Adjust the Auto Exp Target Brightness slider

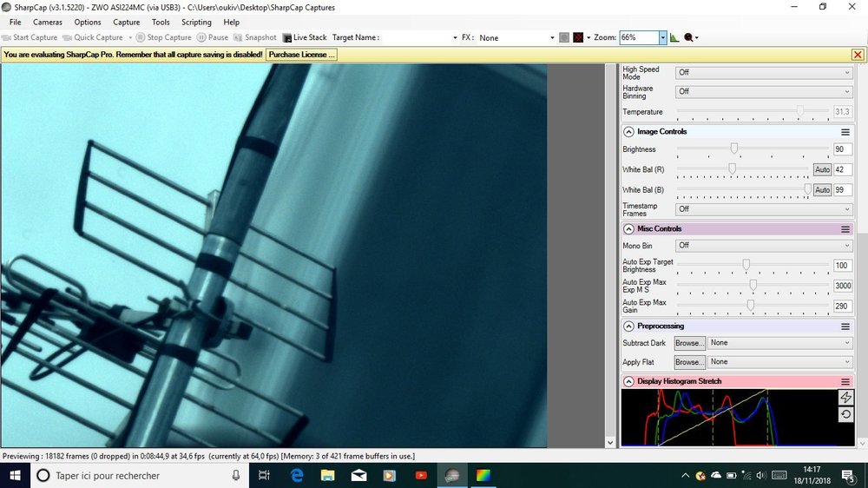coord(746,265)
